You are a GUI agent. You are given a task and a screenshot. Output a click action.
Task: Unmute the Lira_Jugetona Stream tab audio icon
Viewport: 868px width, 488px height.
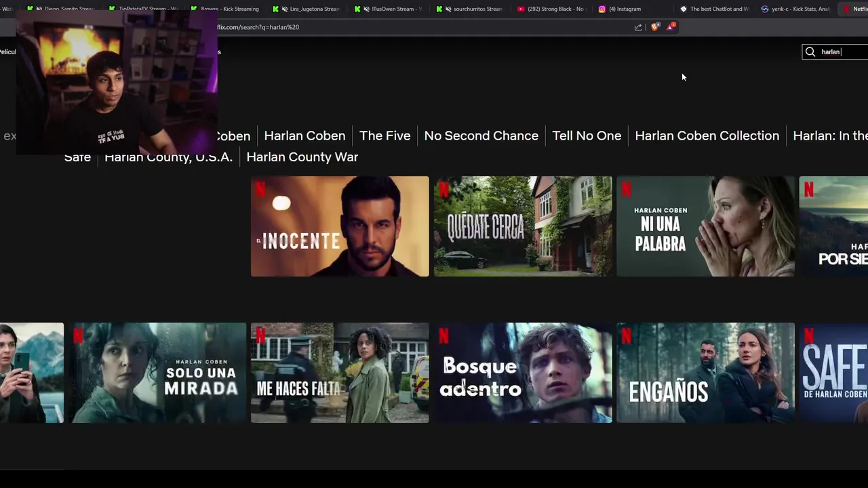[x=284, y=9]
